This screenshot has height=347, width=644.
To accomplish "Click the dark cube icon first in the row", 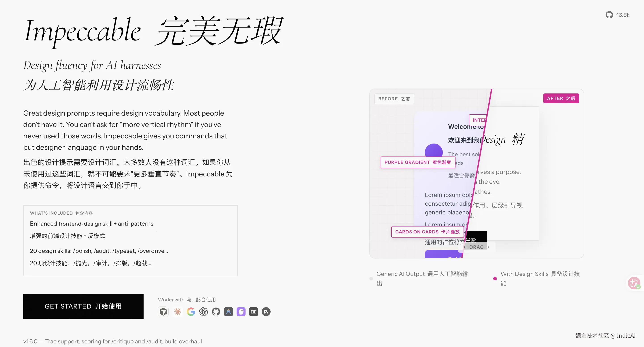I will [x=163, y=311].
